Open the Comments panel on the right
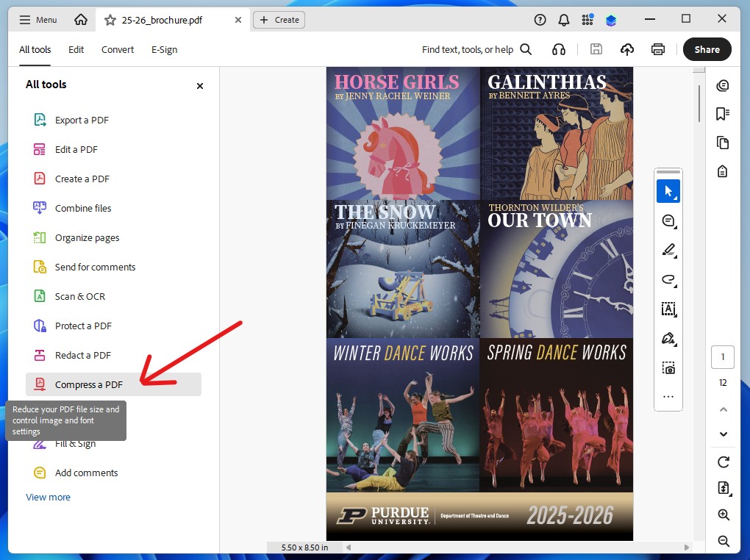750x560 pixels. click(723, 85)
